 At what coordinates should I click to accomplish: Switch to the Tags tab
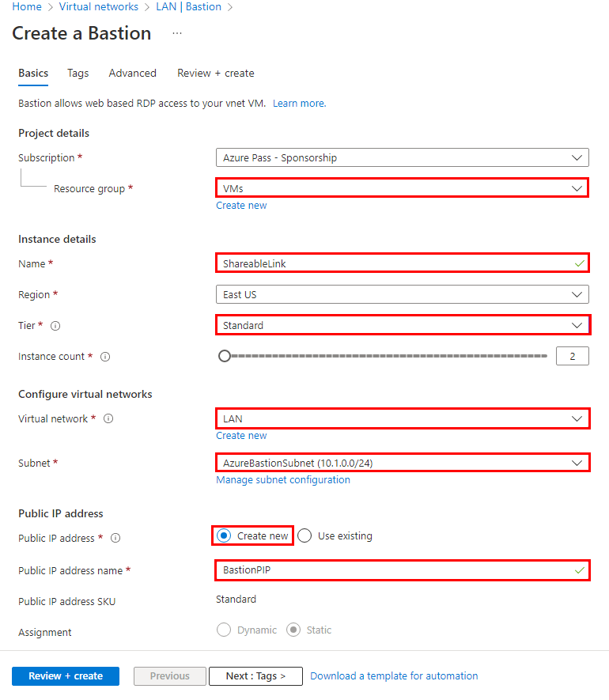coord(78,74)
